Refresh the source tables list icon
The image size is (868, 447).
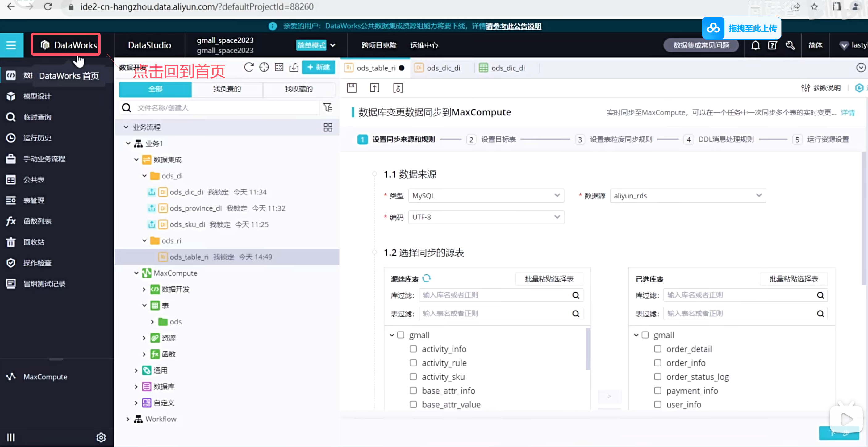[427, 278]
